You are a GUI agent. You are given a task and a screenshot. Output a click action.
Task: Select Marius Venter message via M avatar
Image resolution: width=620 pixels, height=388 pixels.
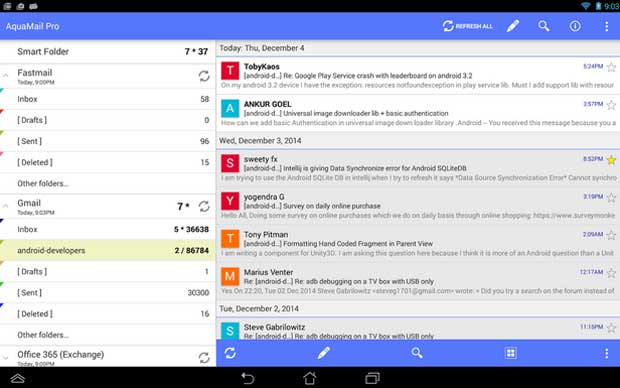click(230, 276)
